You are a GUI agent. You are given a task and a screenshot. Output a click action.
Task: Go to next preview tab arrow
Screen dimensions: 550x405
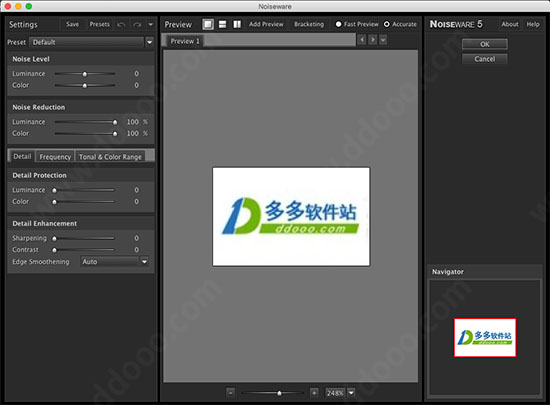click(x=373, y=40)
